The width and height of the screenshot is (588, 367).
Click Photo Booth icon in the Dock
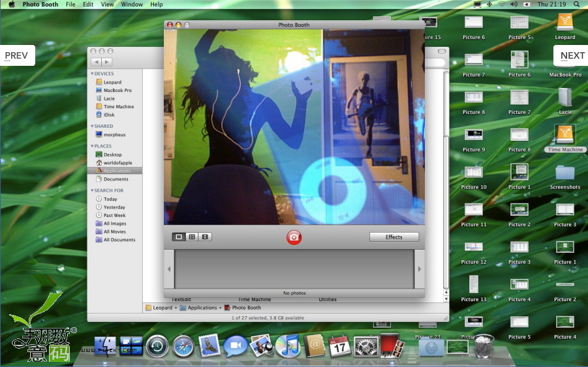coord(392,345)
